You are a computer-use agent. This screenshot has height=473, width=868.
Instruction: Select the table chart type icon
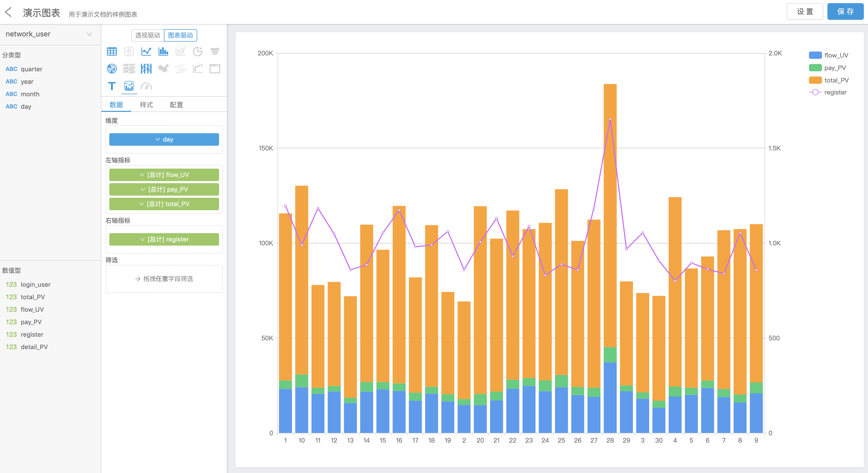[x=112, y=52]
